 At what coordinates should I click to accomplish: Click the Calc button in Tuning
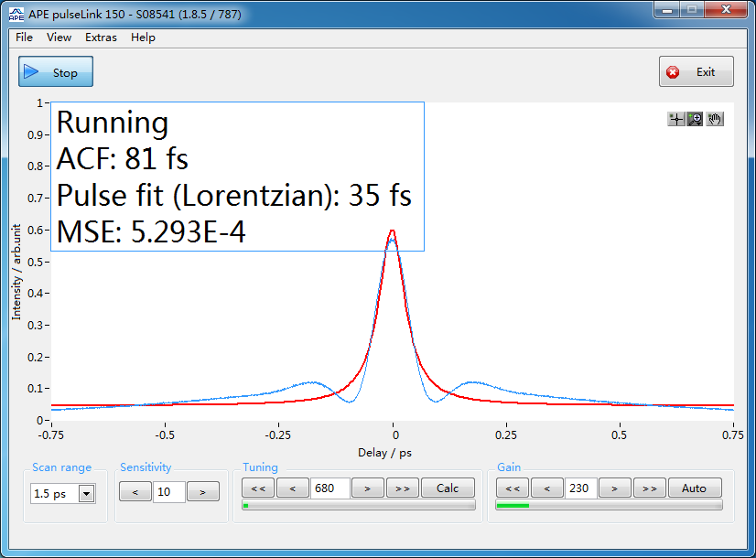(448, 488)
